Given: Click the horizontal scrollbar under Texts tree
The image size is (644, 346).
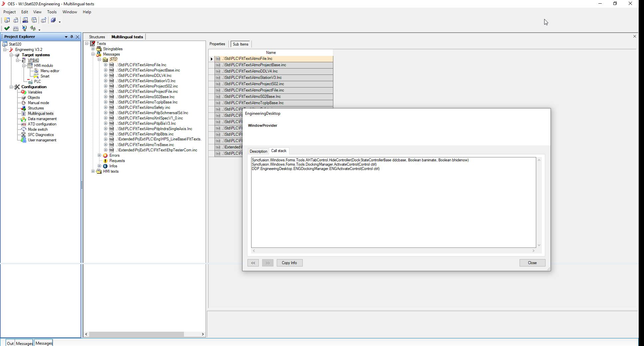Looking at the screenshot, I should 136,334.
